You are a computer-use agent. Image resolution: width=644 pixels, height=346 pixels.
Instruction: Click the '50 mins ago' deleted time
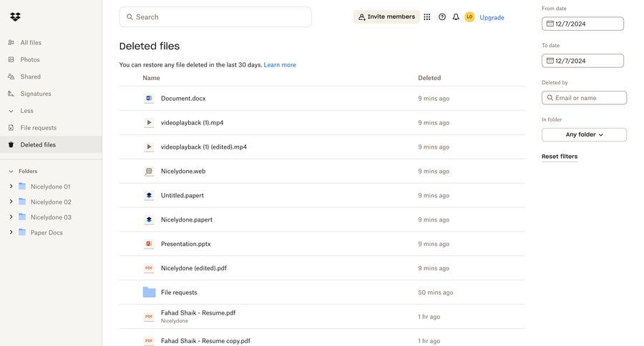[435, 292]
